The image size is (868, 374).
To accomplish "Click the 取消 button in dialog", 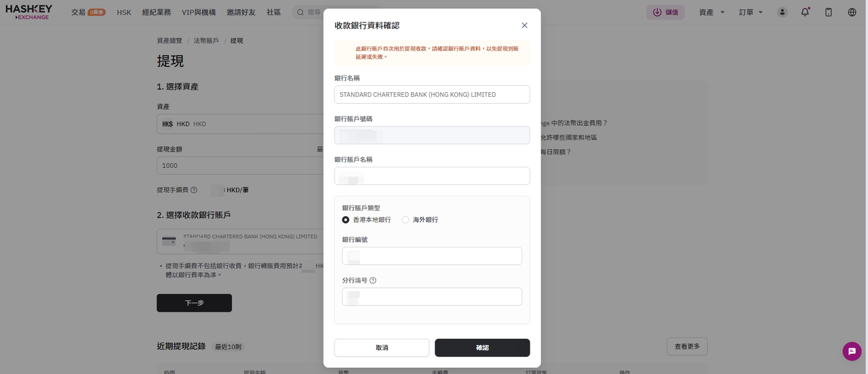I will [382, 348].
